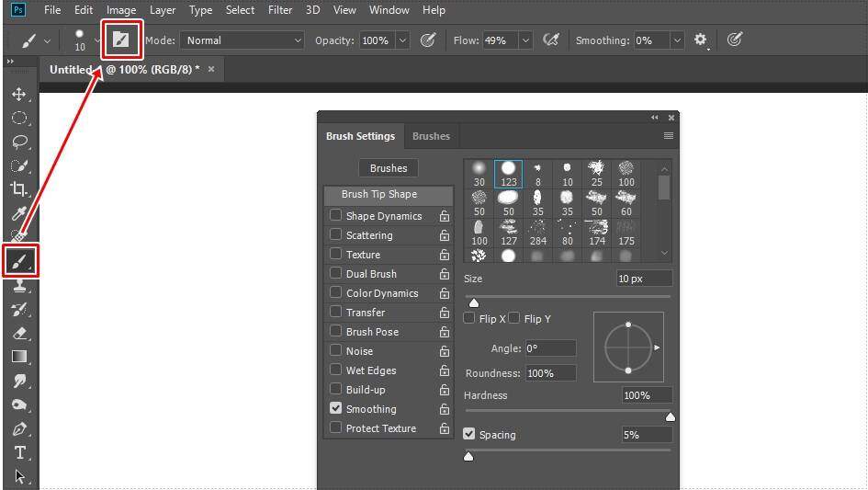This screenshot has height=490, width=868.
Task: Click the Hardness slider handle
Action: tap(671, 416)
